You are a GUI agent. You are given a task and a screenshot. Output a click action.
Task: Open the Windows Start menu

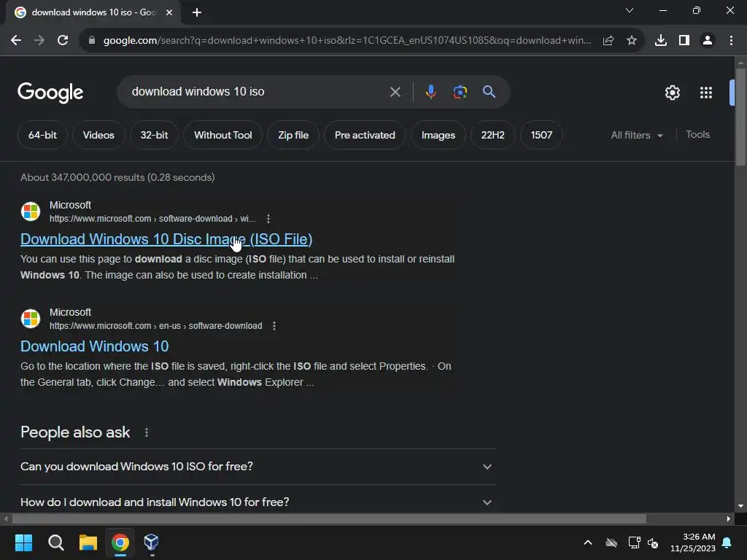[23, 542]
